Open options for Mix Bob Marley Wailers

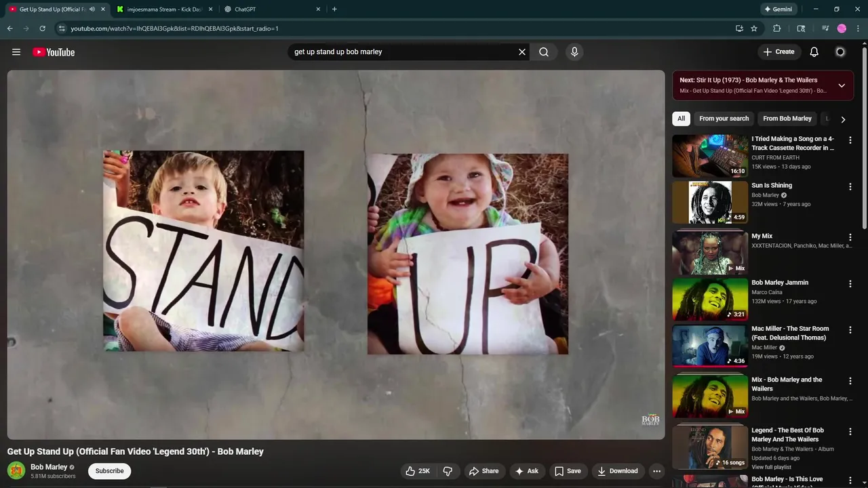point(850,381)
